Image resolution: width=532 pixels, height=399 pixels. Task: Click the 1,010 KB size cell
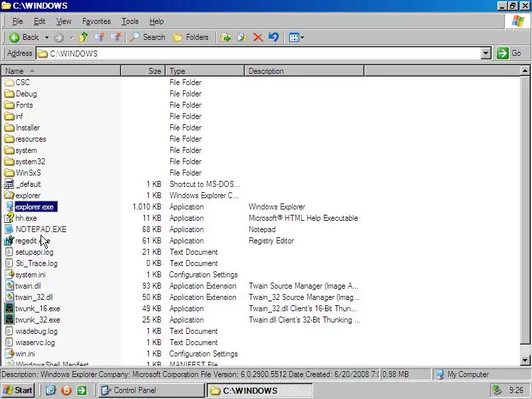pos(147,207)
